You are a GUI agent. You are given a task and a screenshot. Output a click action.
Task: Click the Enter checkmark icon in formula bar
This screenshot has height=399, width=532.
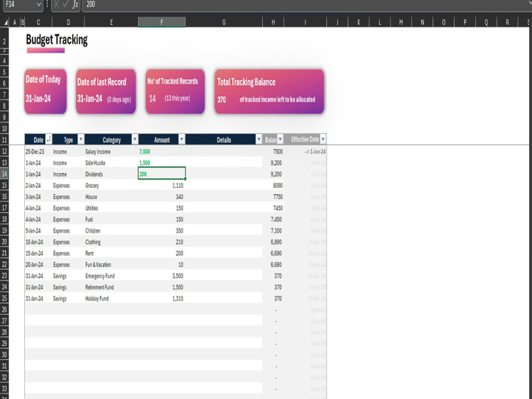click(64, 4)
